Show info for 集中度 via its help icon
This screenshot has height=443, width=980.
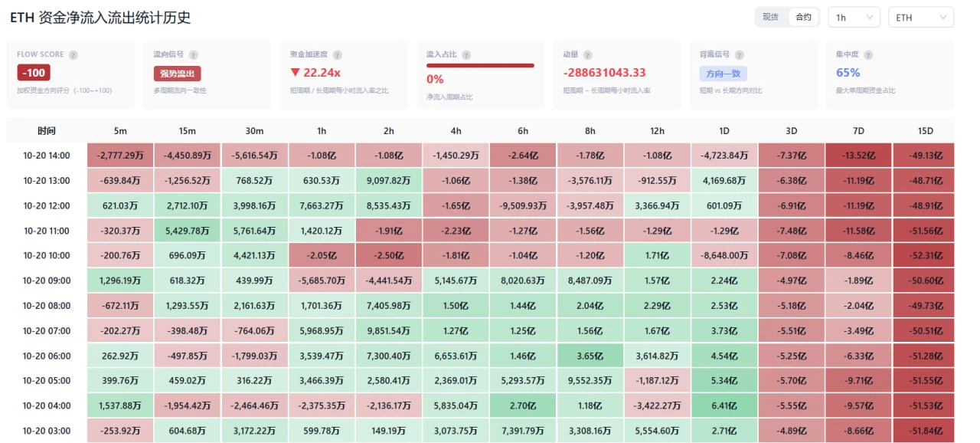pyautogui.click(x=867, y=55)
